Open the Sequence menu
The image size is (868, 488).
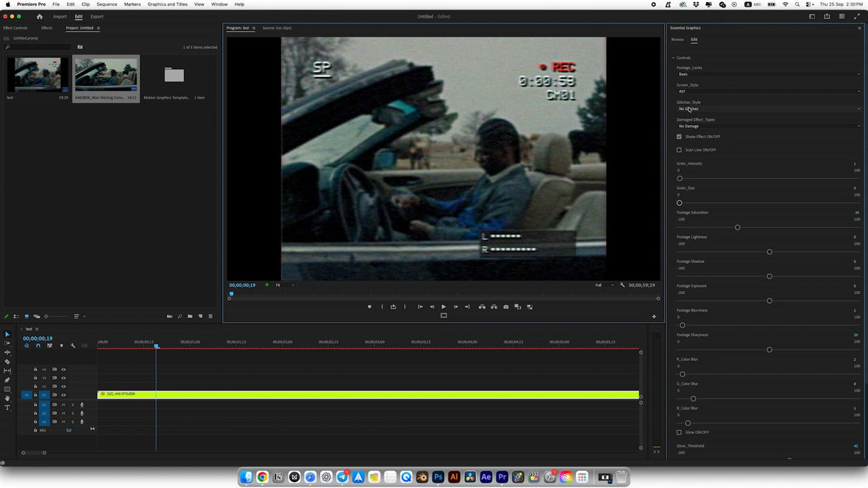coord(107,4)
